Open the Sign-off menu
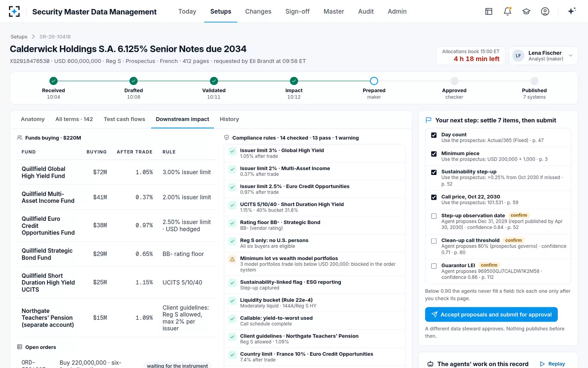This screenshot has height=368, width=588. coord(297,11)
